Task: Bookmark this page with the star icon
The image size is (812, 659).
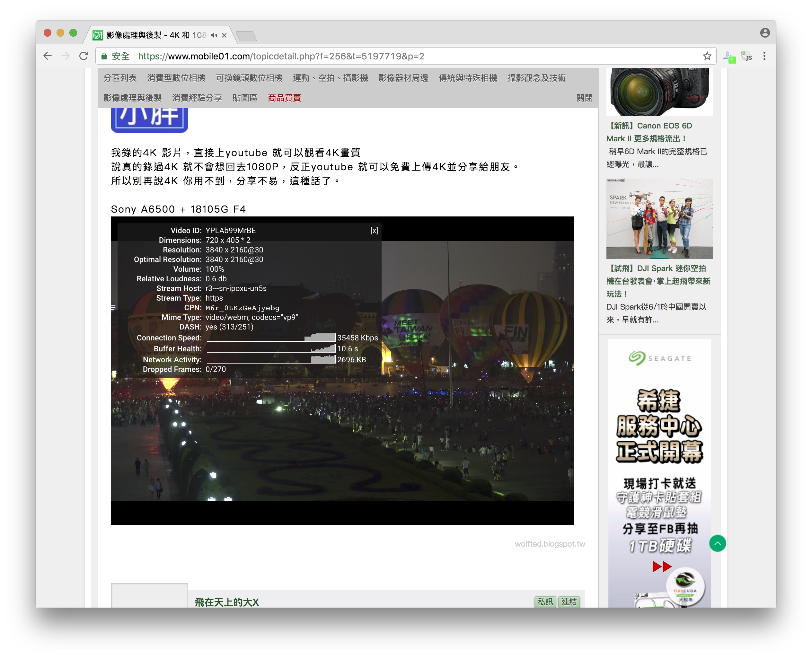Action: 707,56
